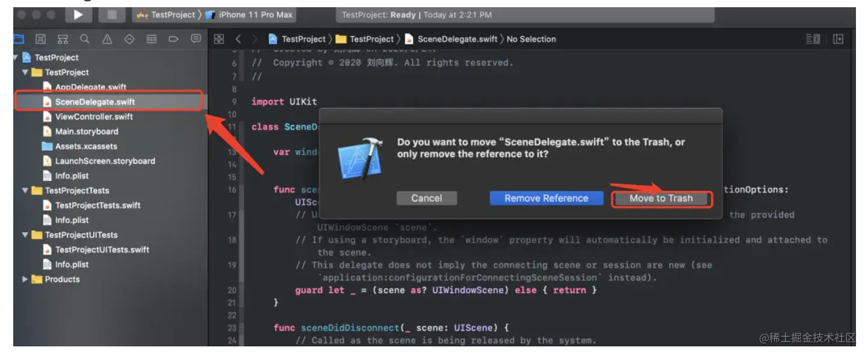
Task: Click Move to Trash button
Action: (662, 198)
